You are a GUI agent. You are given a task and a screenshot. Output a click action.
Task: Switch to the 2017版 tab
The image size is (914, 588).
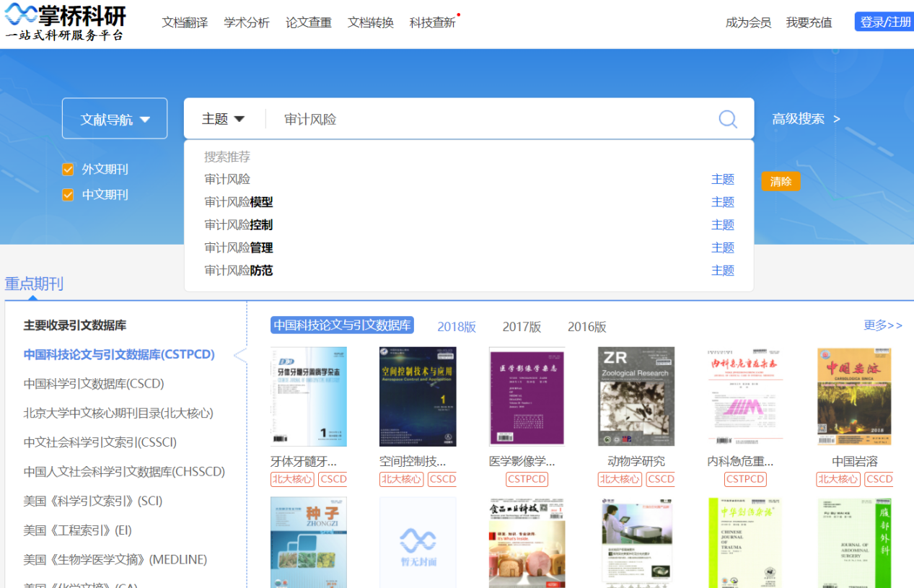pyautogui.click(x=522, y=327)
